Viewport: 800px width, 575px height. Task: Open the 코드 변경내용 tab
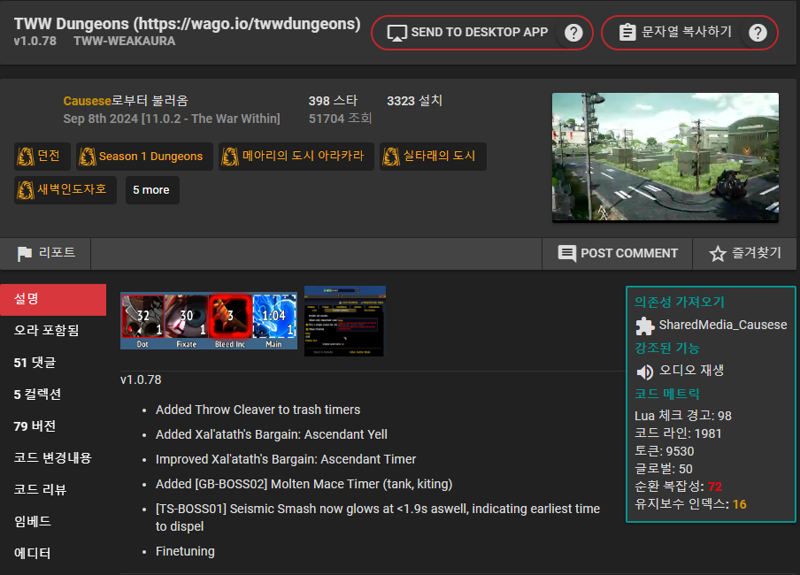[53, 458]
